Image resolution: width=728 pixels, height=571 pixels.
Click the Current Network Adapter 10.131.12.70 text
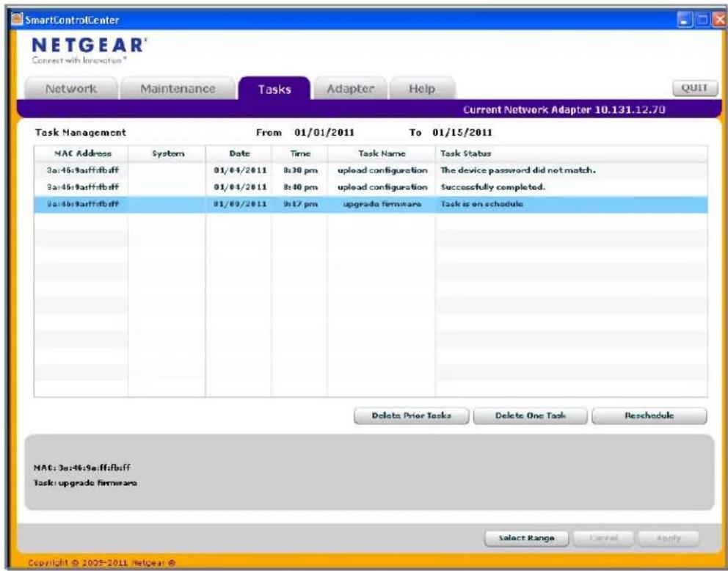(564, 110)
